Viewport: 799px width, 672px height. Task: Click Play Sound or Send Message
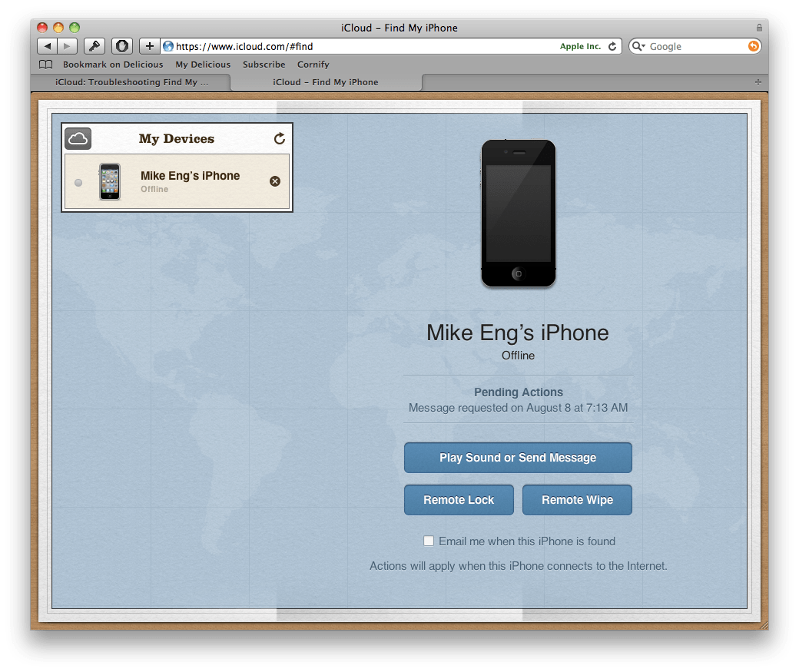518,457
